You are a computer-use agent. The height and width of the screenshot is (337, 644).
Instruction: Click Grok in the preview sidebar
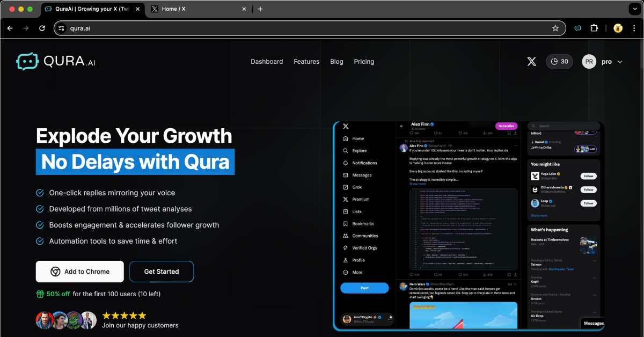[353, 187]
